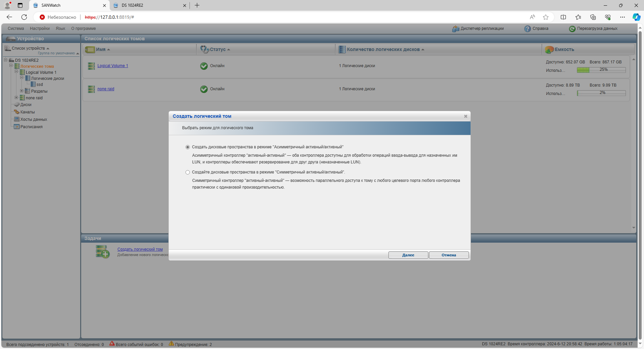Click the Группа по умолчанию sort arrow

pos(77,53)
